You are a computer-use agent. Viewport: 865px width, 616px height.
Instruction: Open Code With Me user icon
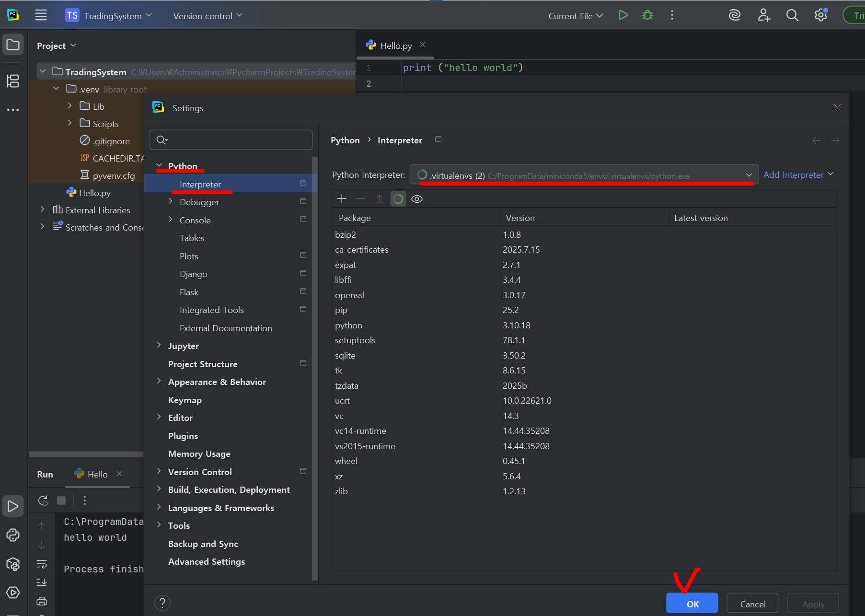764,15
